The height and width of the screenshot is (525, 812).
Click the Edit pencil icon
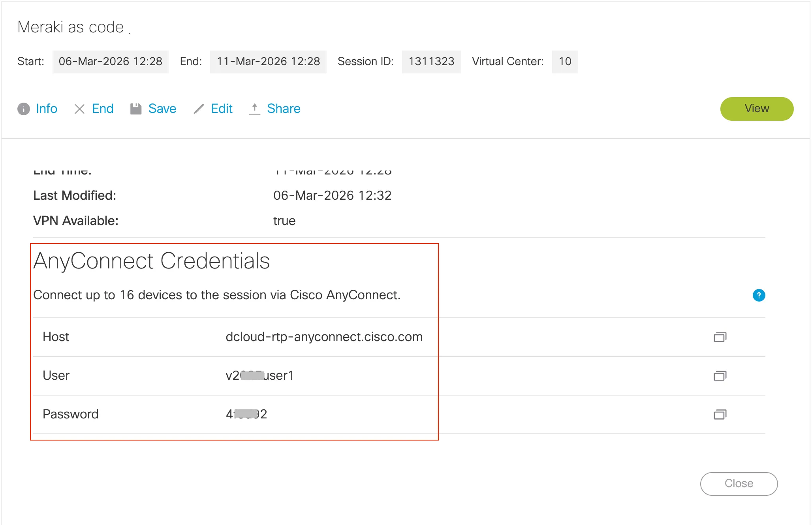[199, 109]
